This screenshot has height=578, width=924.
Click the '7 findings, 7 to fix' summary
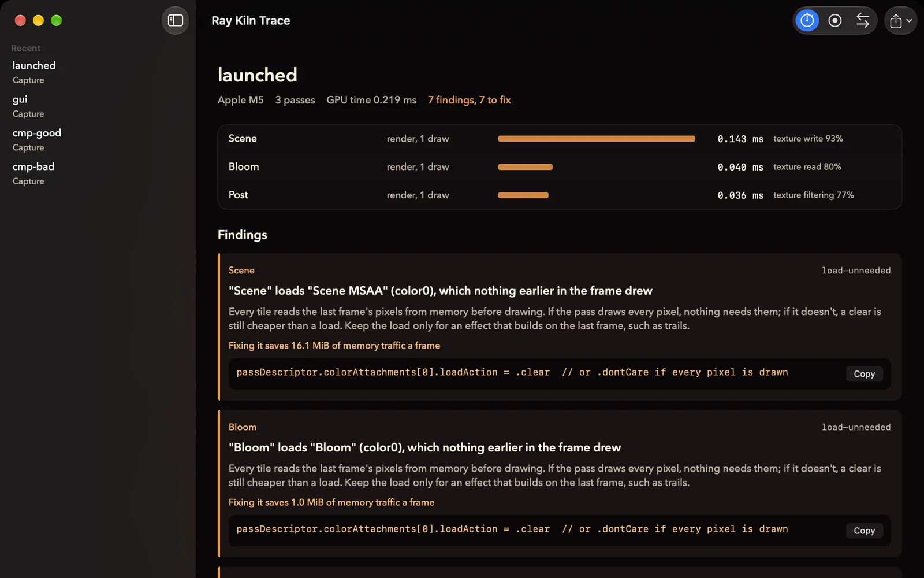pyautogui.click(x=469, y=100)
